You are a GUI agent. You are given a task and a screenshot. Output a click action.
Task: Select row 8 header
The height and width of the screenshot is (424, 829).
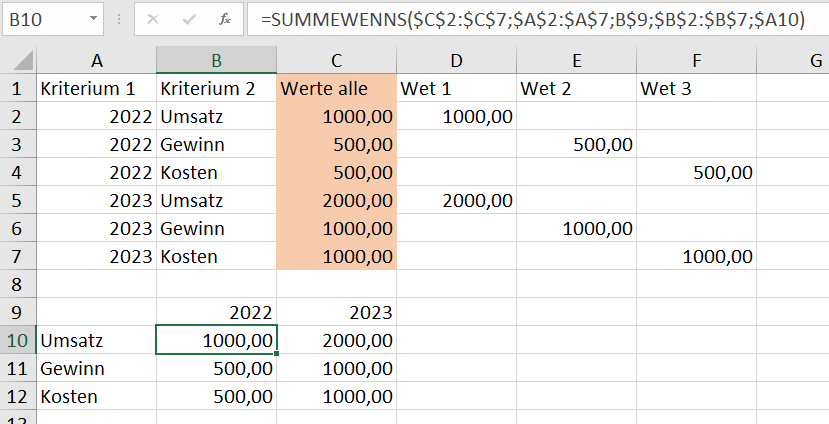pos(18,284)
